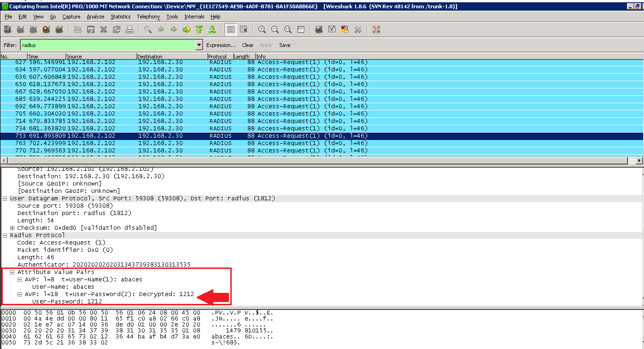Zoom in on the packet list
Viewport: 644px width, 349px height.
point(261,29)
